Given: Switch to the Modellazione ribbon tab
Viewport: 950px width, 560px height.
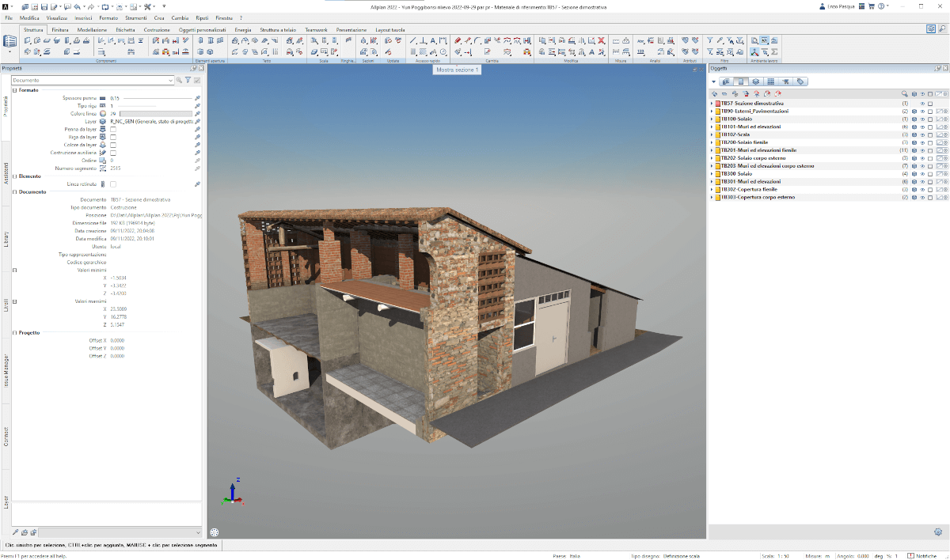Looking at the screenshot, I should click(92, 29).
